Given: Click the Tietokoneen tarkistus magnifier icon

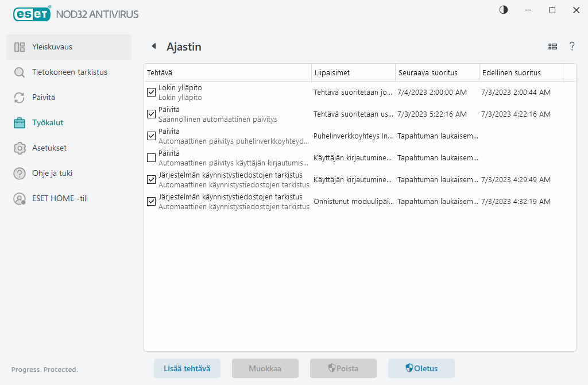Looking at the screenshot, I should coord(20,72).
